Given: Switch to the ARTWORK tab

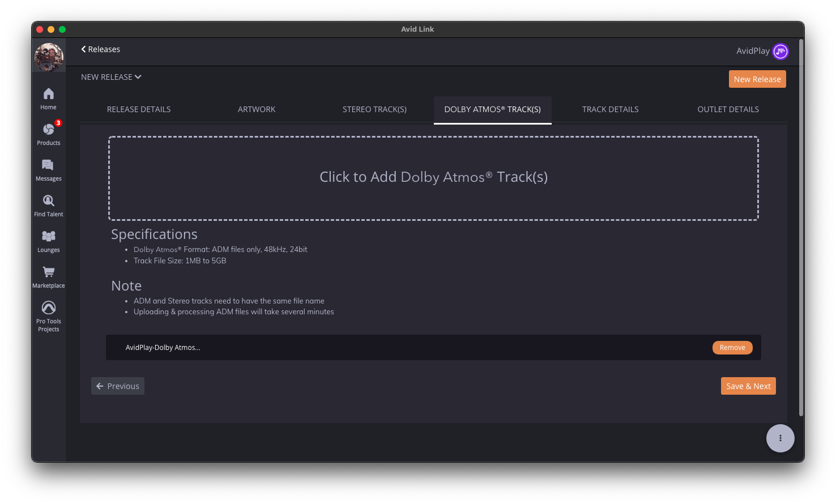Looking at the screenshot, I should click(x=257, y=109).
